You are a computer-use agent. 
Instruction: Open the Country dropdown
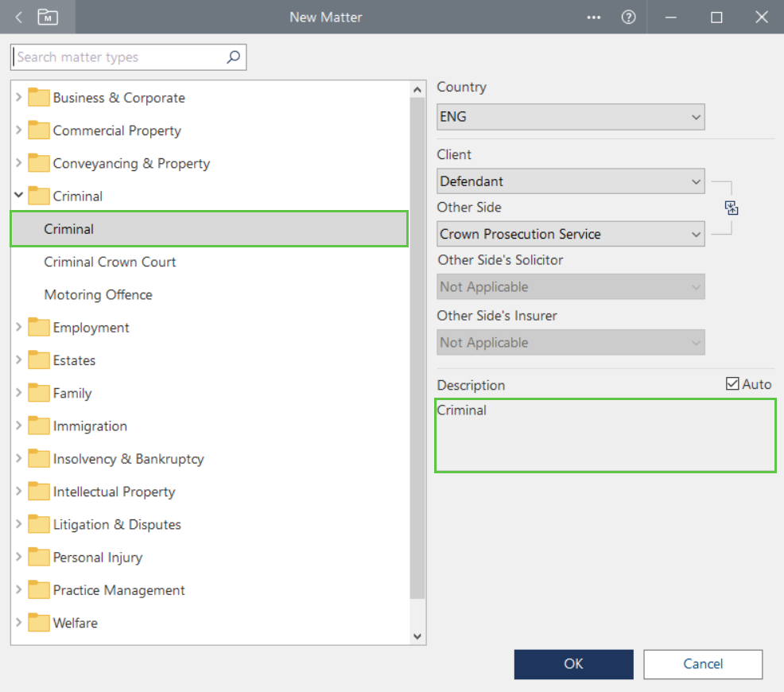[570, 117]
